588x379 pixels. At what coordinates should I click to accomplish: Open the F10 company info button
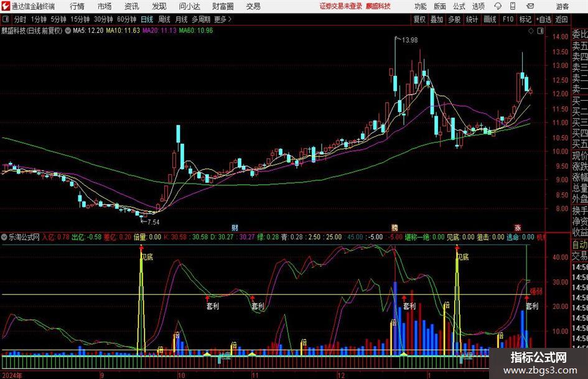pos(508,19)
